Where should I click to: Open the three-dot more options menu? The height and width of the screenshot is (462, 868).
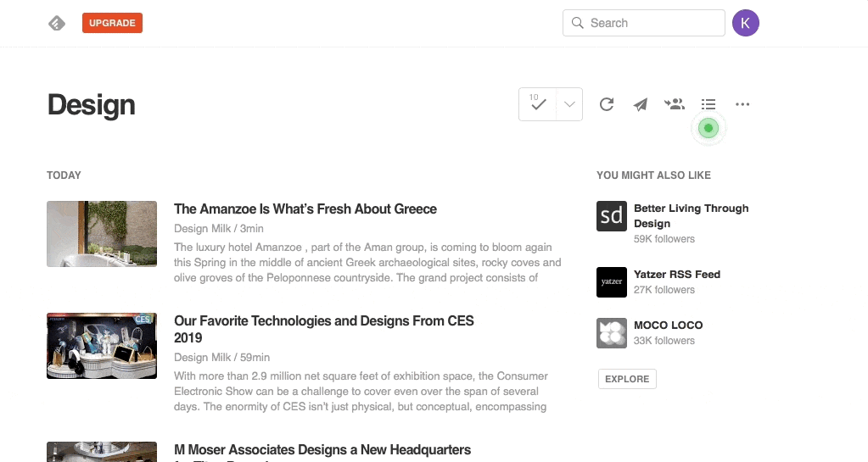(x=742, y=104)
